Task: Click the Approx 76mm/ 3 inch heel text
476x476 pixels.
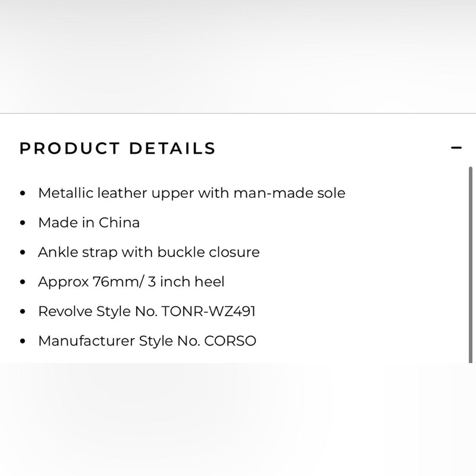Action: click(132, 281)
